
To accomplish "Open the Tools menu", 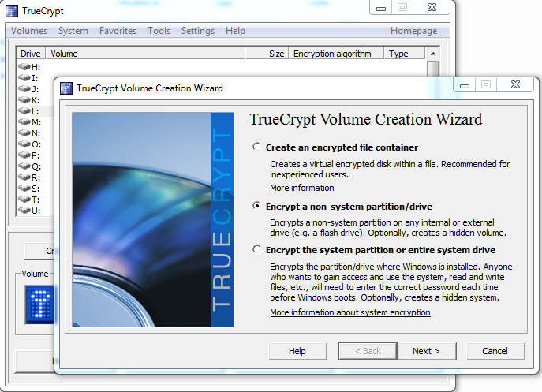I will pos(159,31).
